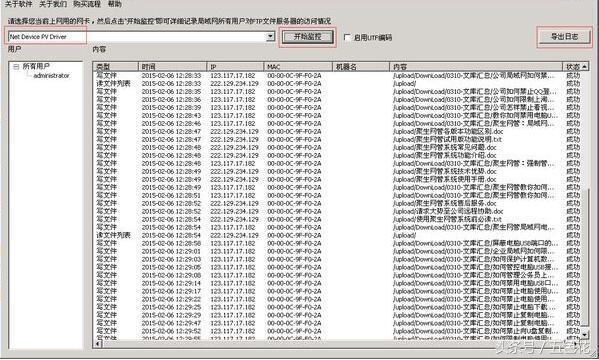Click the log list's vertical scrollbar down arrow

(x=585, y=335)
